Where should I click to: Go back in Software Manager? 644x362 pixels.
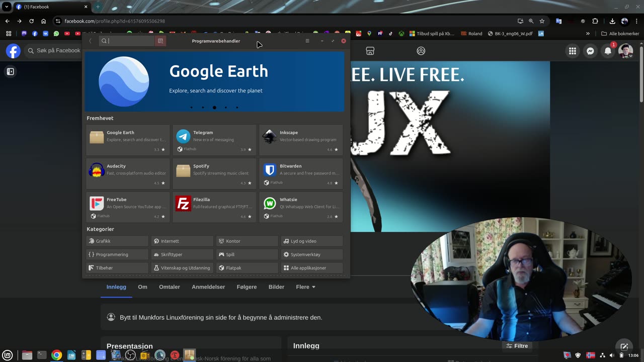[91, 41]
